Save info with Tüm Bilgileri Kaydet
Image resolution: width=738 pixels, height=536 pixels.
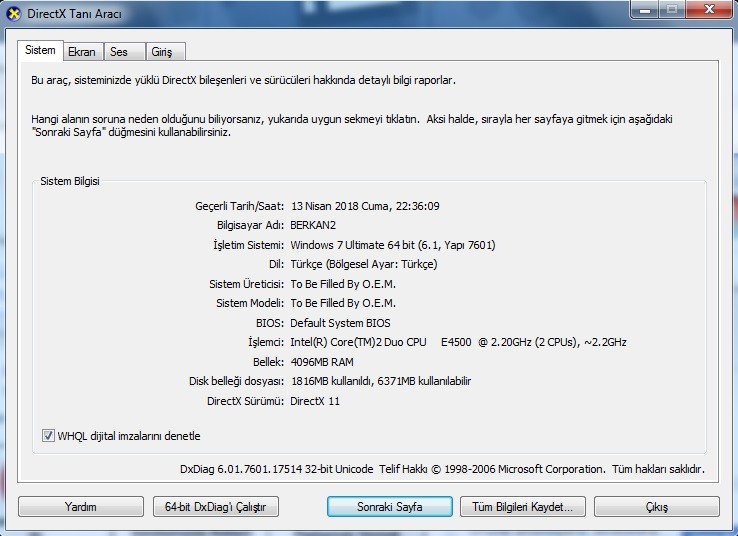[522, 507]
